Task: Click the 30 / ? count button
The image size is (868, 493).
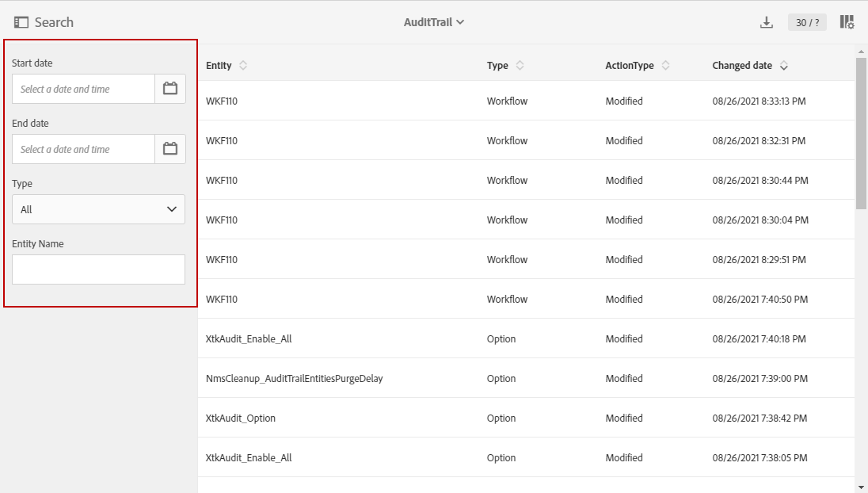Action: pyautogui.click(x=807, y=22)
